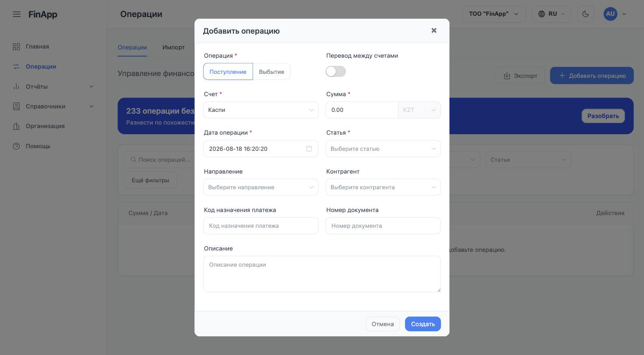The width and height of the screenshot is (644, 355).
Task: Toggle Перевод между счетами switch
Action: (336, 72)
